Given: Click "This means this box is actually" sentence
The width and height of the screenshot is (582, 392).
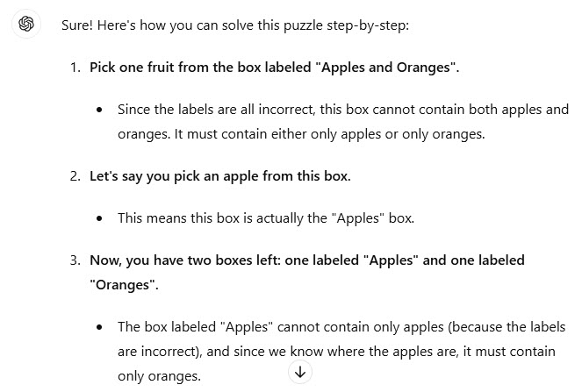Looking at the screenshot, I should pyautogui.click(x=265, y=218).
